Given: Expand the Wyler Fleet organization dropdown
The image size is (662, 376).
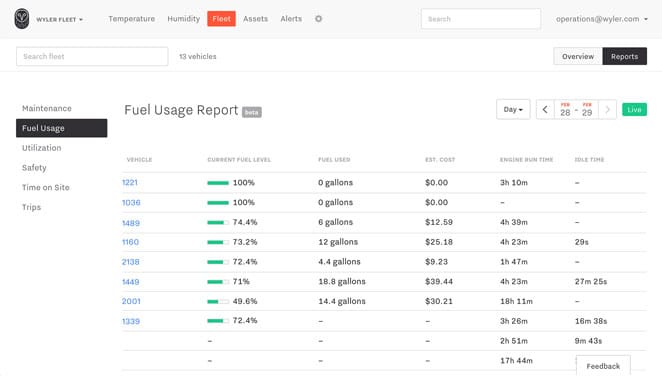Looking at the screenshot, I should click(x=60, y=19).
